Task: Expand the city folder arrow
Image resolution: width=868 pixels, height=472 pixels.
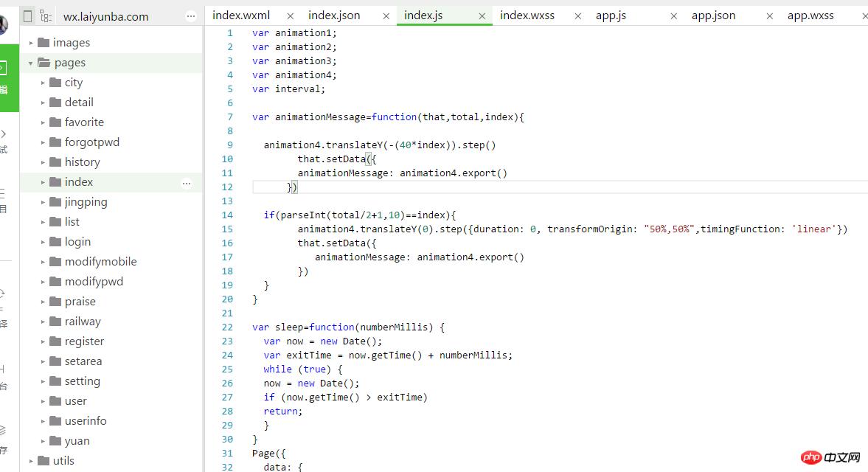Action: (44, 83)
